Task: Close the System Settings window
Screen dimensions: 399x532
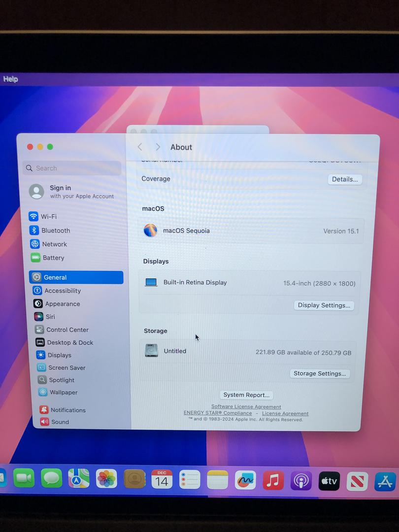Action: coord(30,147)
